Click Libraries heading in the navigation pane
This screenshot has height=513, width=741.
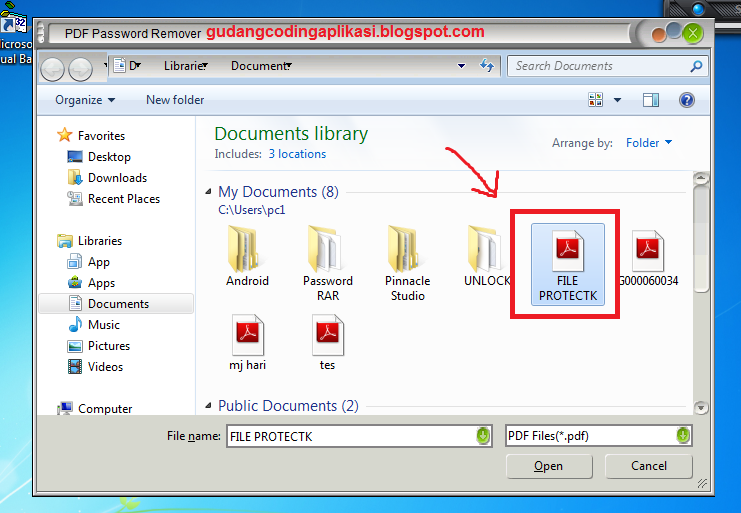(100, 241)
